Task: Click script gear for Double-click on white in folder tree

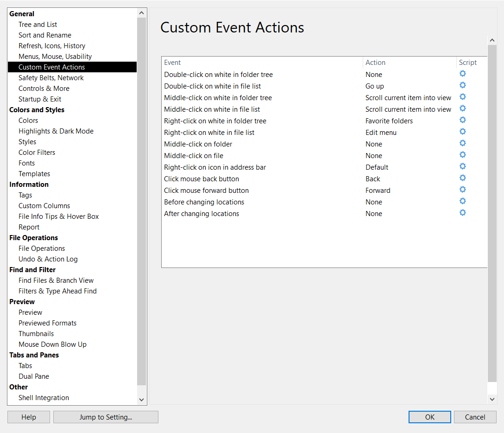Action: tap(462, 74)
